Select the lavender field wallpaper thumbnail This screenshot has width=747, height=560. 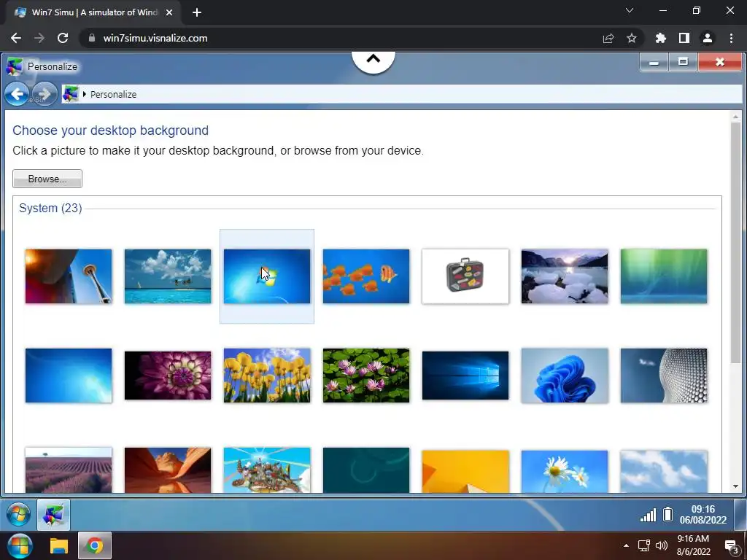(x=69, y=470)
